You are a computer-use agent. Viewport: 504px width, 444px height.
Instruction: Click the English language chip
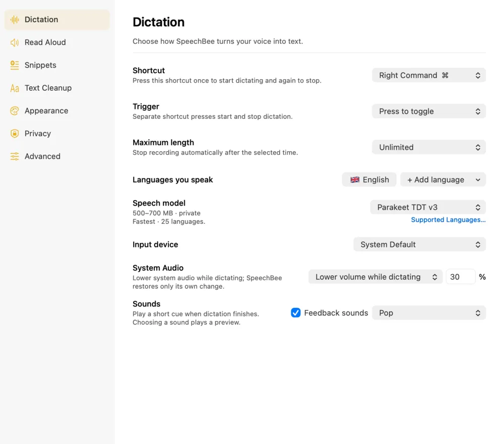click(369, 180)
